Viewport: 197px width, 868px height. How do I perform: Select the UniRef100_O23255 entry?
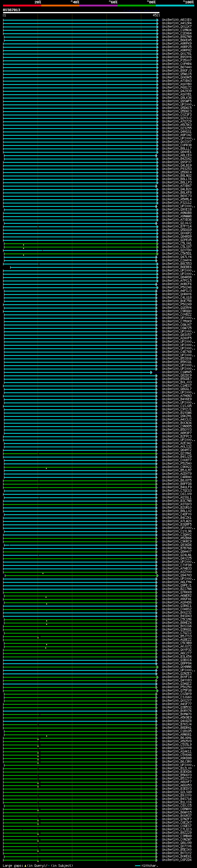(177, 128)
